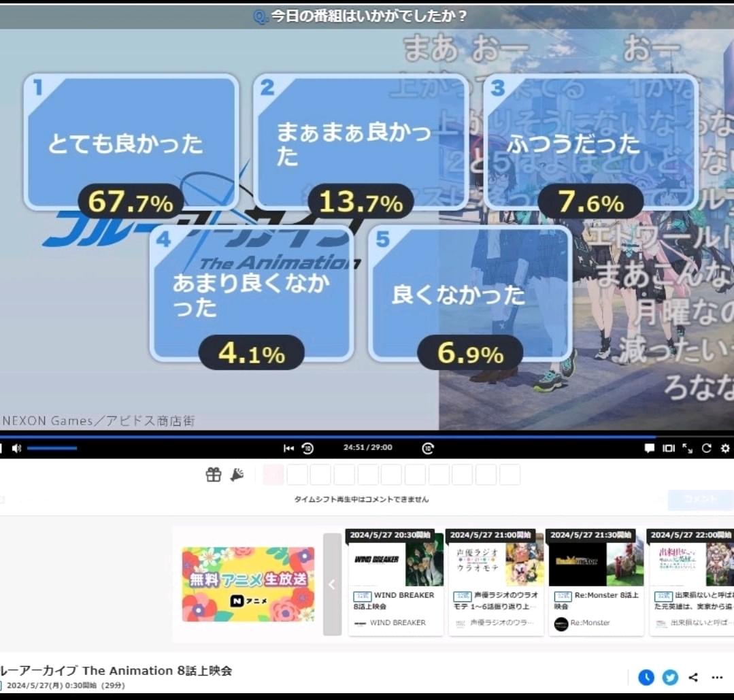Click the 13.7% poll result badge
The height and width of the screenshot is (700, 734).
[361, 202]
